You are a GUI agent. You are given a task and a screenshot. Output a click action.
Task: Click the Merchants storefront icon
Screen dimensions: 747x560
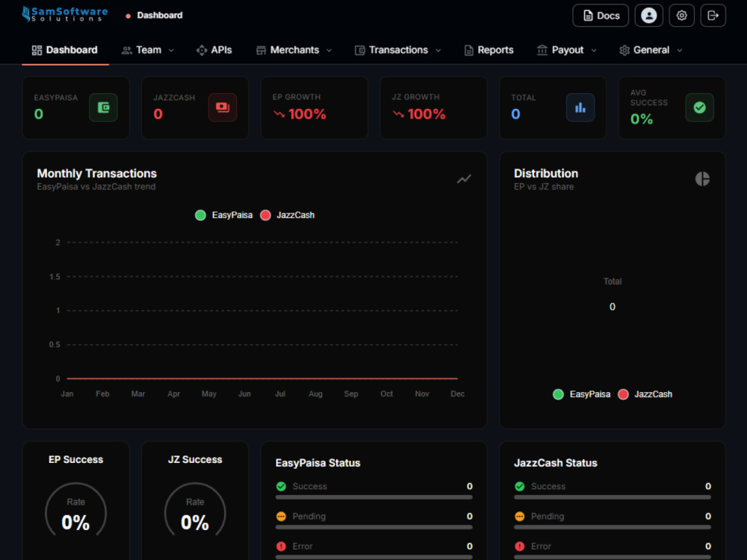[261, 50]
